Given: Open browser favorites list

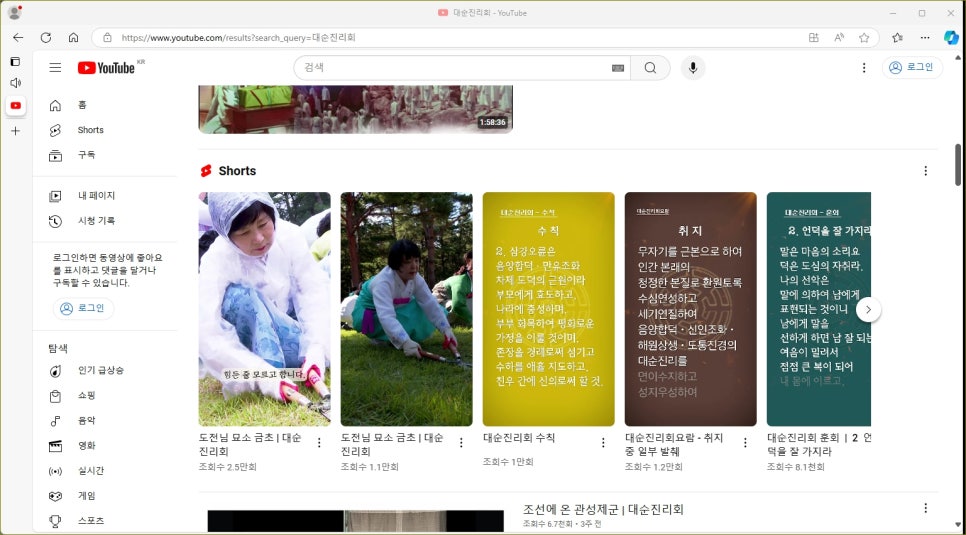Looking at the screenshot, I should click(x=898, y=38).
